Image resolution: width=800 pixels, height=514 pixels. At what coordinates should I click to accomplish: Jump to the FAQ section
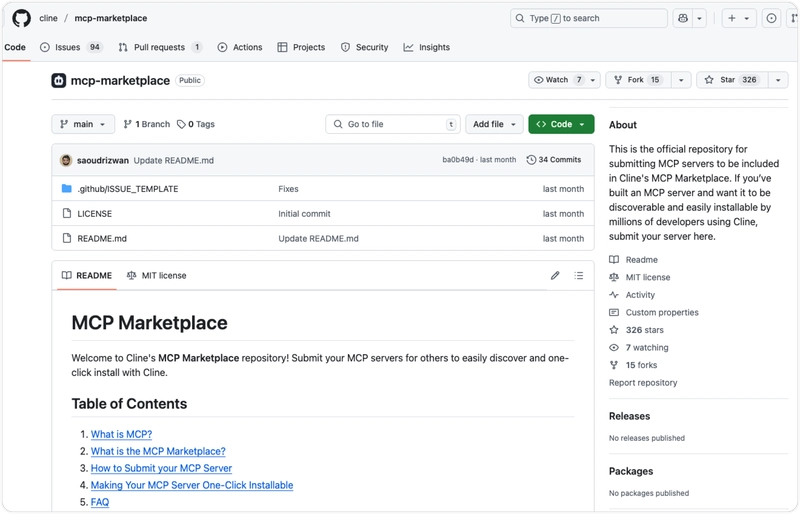click(x=100, y=502)
